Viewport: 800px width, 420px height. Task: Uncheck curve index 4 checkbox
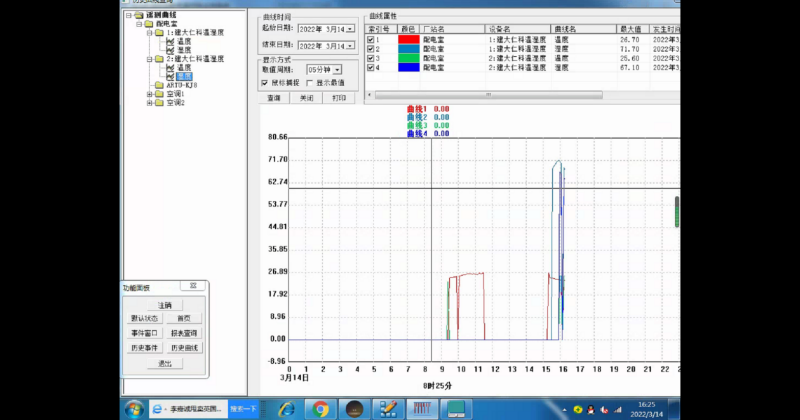click(x=370, y=67)
